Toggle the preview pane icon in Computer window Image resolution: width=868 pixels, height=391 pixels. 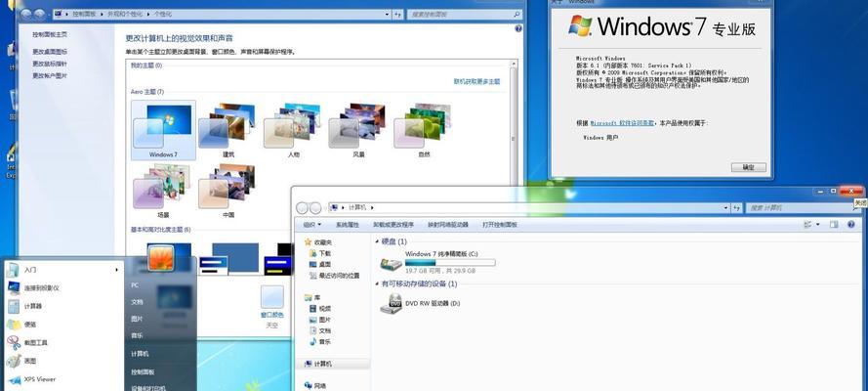pyautogui.click(x=834, y=224)
